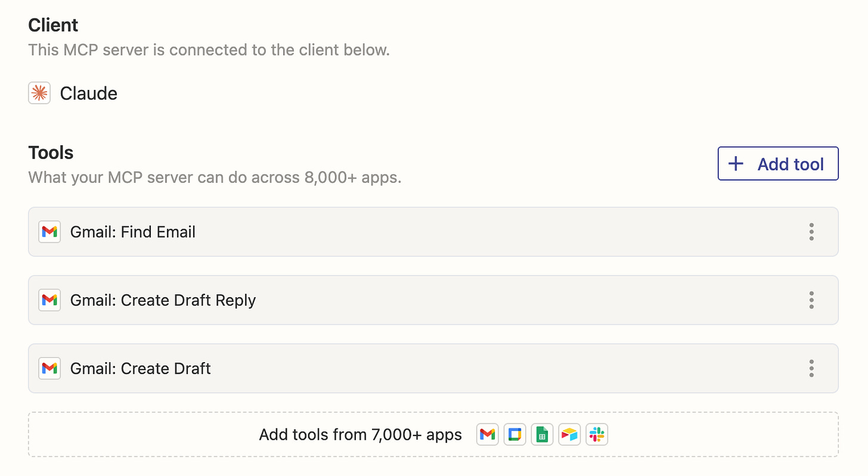Click the Claude starburst client icon
Screen dimensions: 868x476
39,94
